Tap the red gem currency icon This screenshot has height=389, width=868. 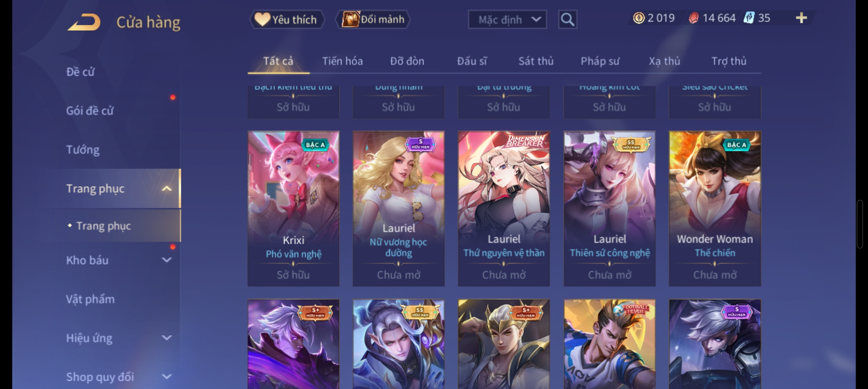pos(694,18)
